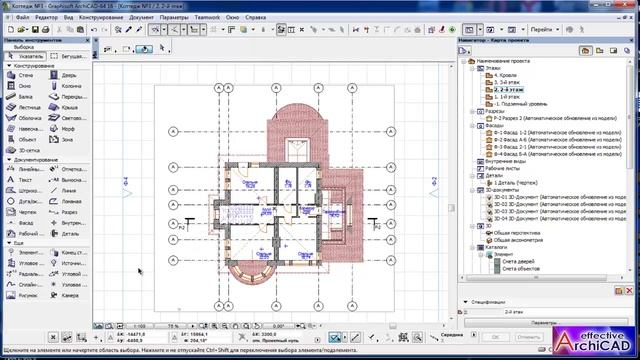Click the Navigator horizontal scrollbar

pyautogui.click(x=536, y=278)
